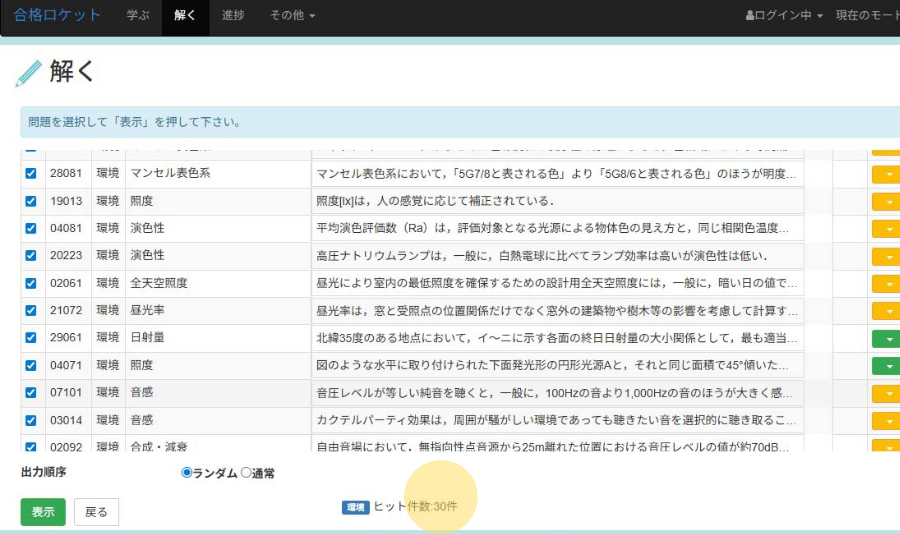Click question text for 全天空照度 row

pyautogui.click(x=558, y=283)
